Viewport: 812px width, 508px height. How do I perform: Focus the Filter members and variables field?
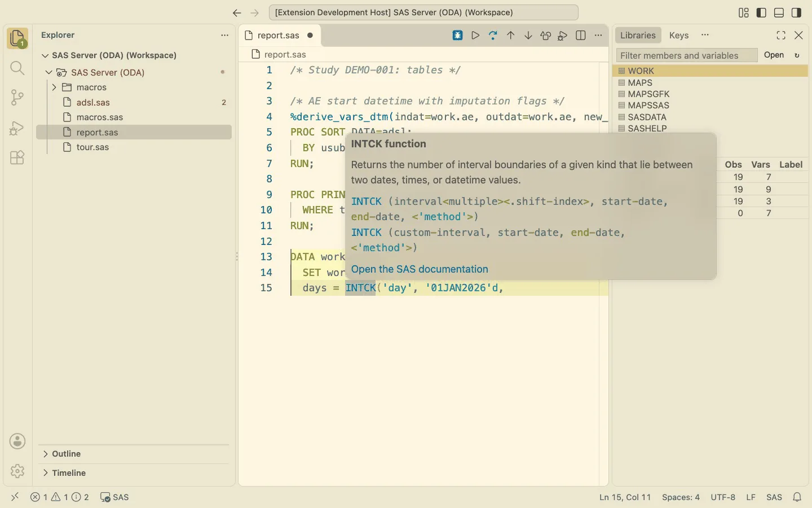coord(687,55)
